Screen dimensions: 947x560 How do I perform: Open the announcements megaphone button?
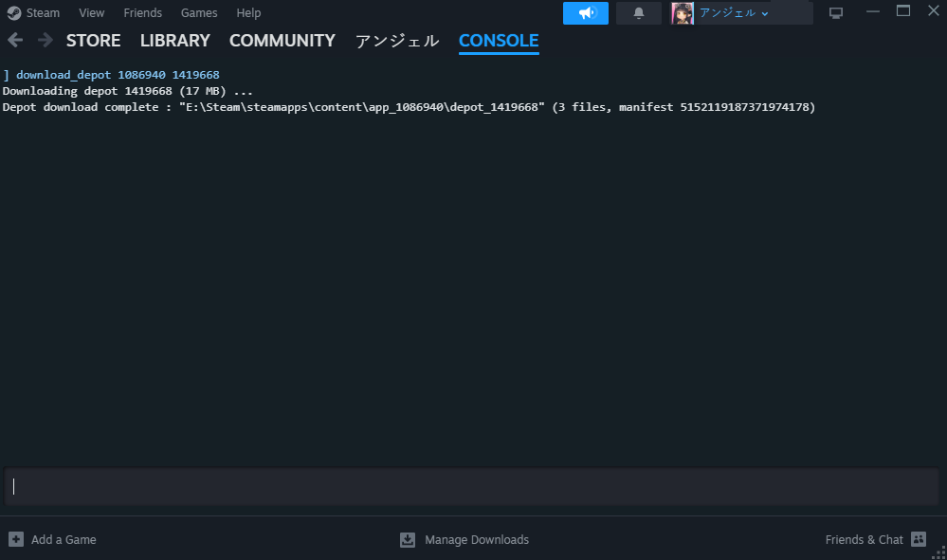585,13
